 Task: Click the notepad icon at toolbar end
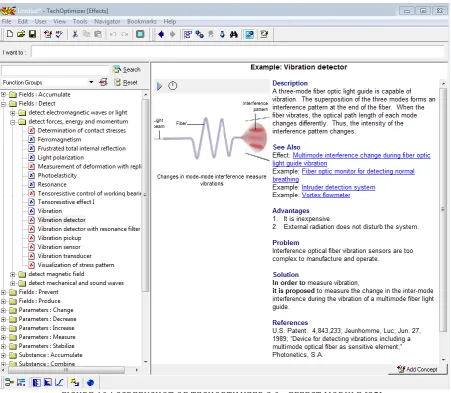[x=264, y=34]
